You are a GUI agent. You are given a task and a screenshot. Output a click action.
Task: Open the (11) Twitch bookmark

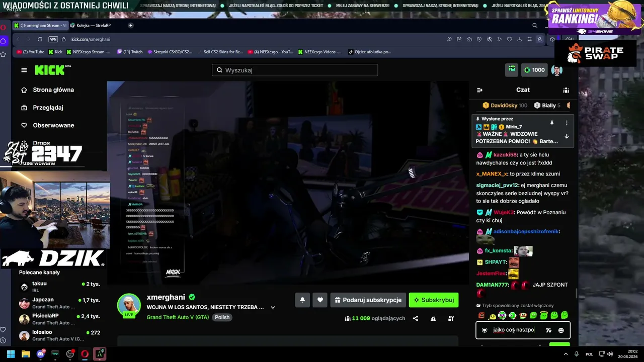click(130, 52)
